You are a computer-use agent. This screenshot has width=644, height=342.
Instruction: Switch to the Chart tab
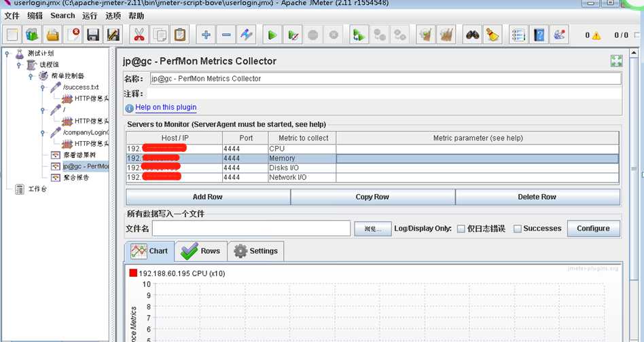pos(149,251)
